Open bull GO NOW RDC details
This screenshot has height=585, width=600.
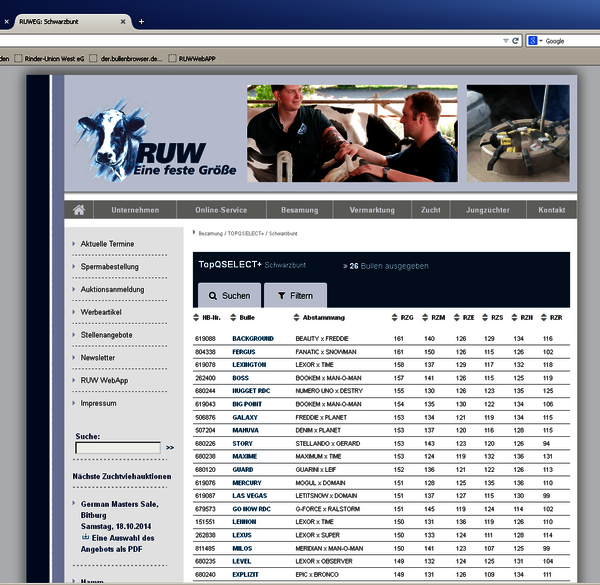pyautogui.click(x=251, y=509)
